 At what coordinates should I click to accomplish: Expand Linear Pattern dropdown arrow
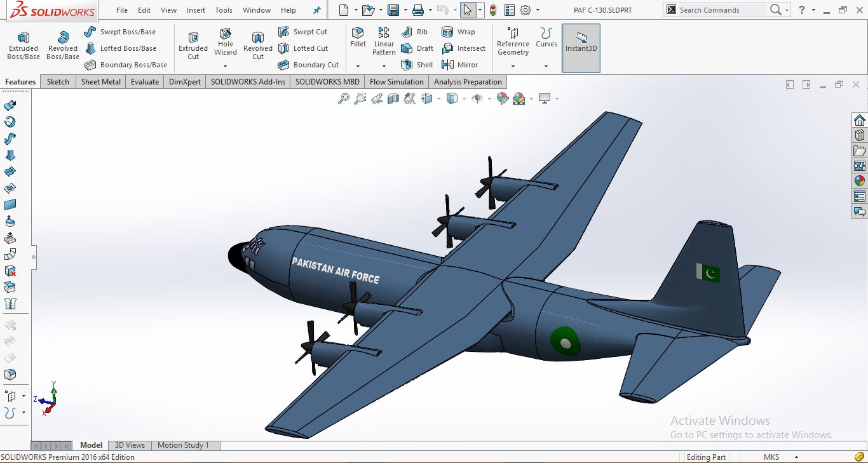pos(384,66)
